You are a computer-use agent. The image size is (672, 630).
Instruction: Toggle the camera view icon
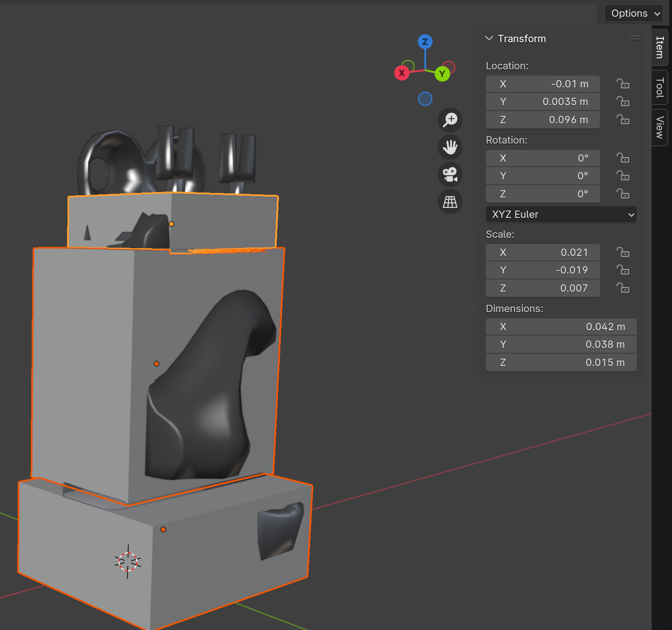coord(450,174)
